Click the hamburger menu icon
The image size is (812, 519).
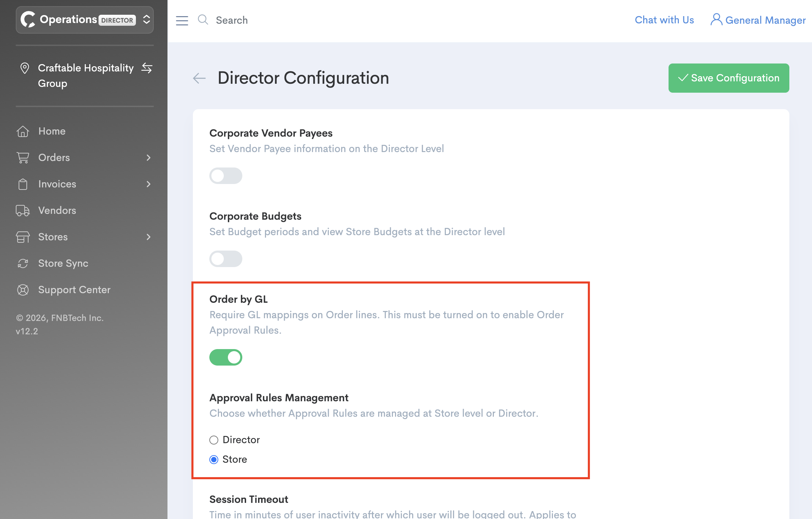182,20
